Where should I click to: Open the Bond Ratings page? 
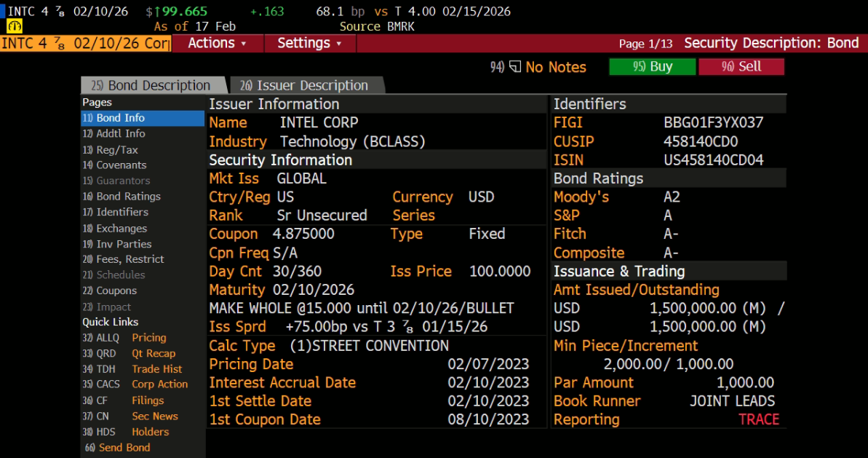click(x=122, y=197)
